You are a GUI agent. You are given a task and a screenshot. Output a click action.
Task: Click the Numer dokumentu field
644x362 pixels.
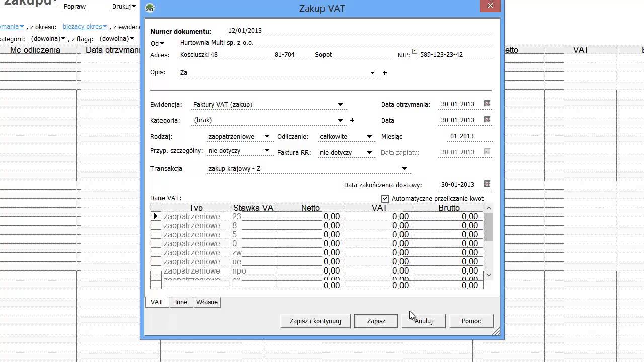[359, 31]
